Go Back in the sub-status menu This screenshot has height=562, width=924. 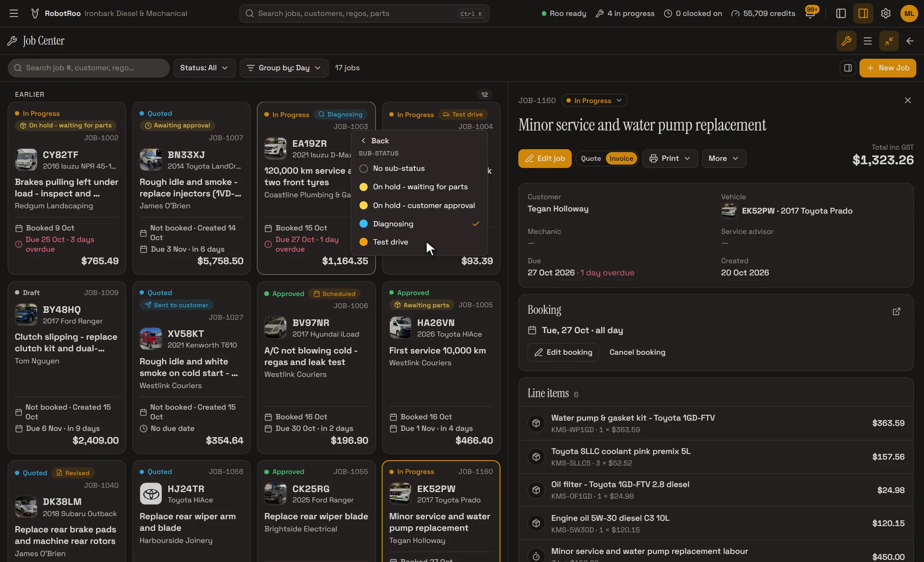pyautogui.click(x=375, y=141)
